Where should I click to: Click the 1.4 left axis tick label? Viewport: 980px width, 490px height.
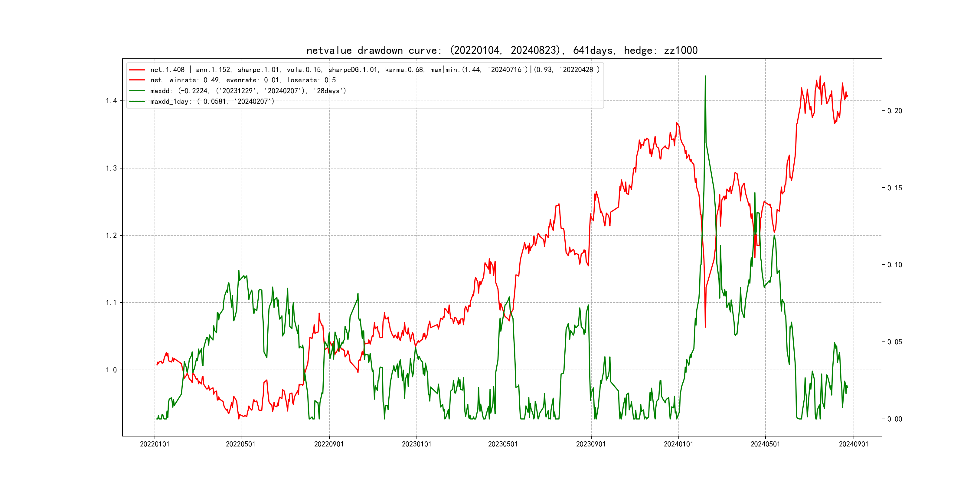tap(111, 101)
